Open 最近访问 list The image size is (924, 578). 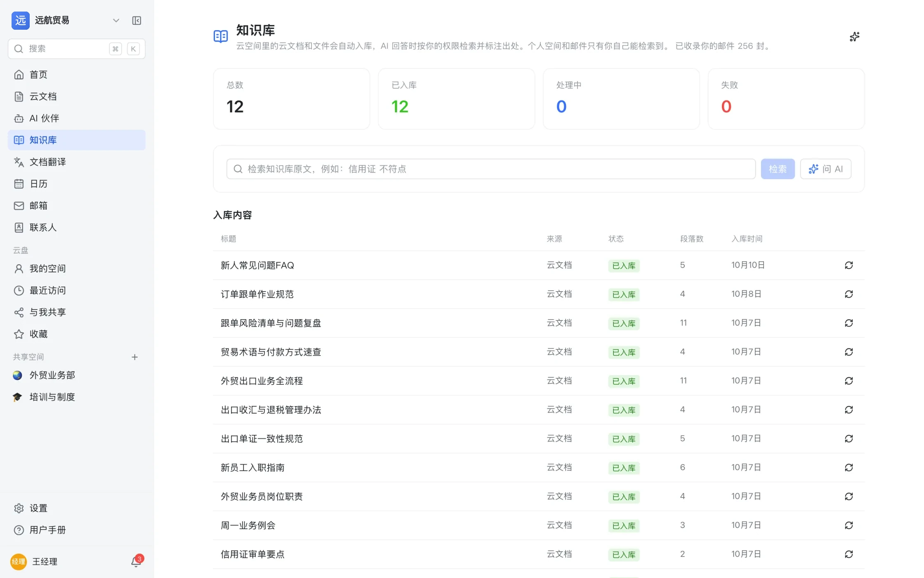tap(77, 291)
